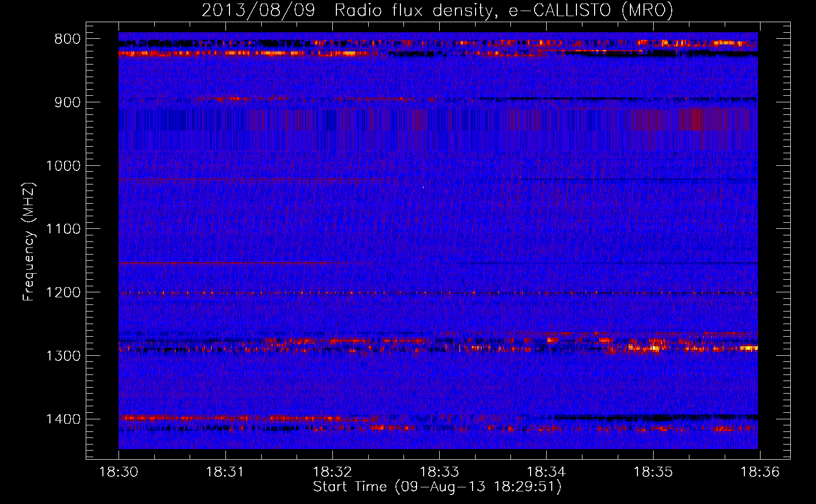Viewport: 816px width, 504px height.
Task: Click the 900 frequency tick label
Action: [68, 102]
